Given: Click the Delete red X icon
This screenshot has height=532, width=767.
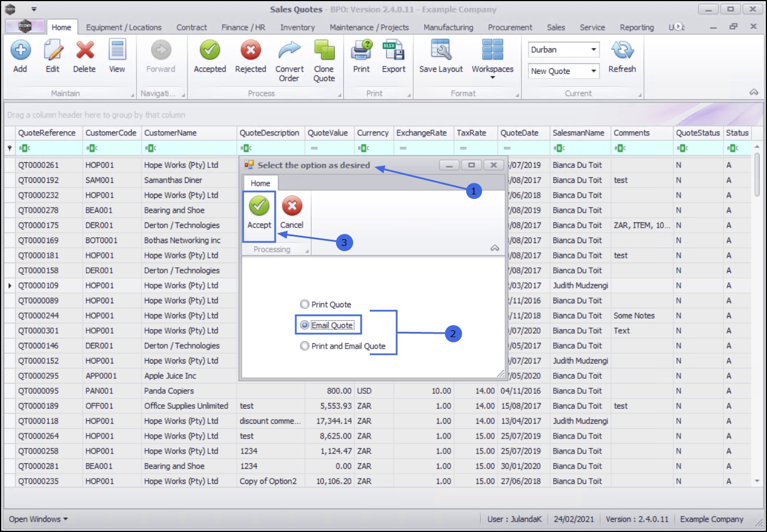Looking at the screenshot, I should pyautogui.click(x=85, y=50).
